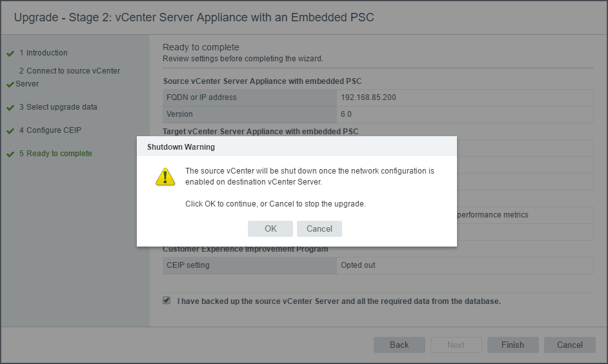This screenshot has height=364, width=608.
Task: Click the greyed-out Next button
Action: [x=456, y=345]
